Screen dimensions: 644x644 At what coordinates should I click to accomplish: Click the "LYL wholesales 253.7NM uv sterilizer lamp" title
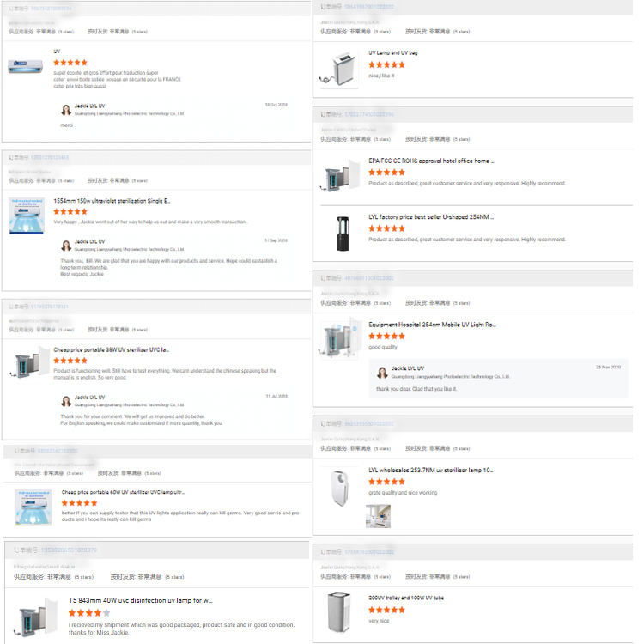click(x=431, y=471)
